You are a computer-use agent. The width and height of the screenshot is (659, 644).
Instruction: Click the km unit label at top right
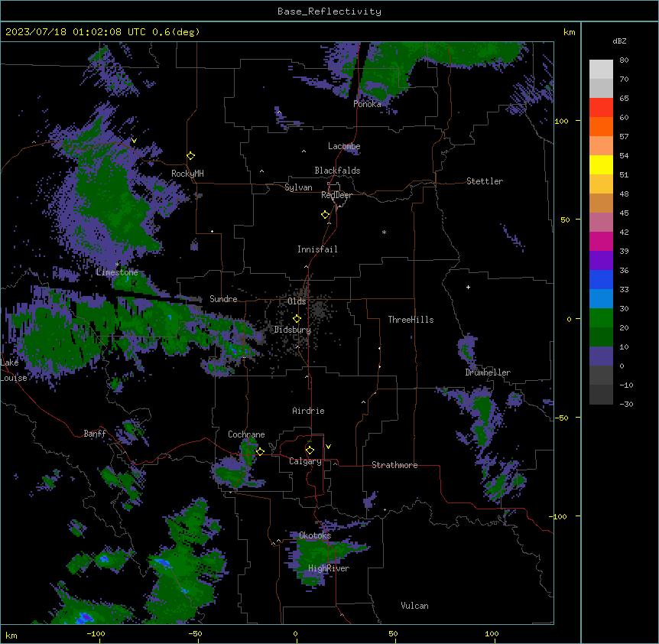[570, 32]
